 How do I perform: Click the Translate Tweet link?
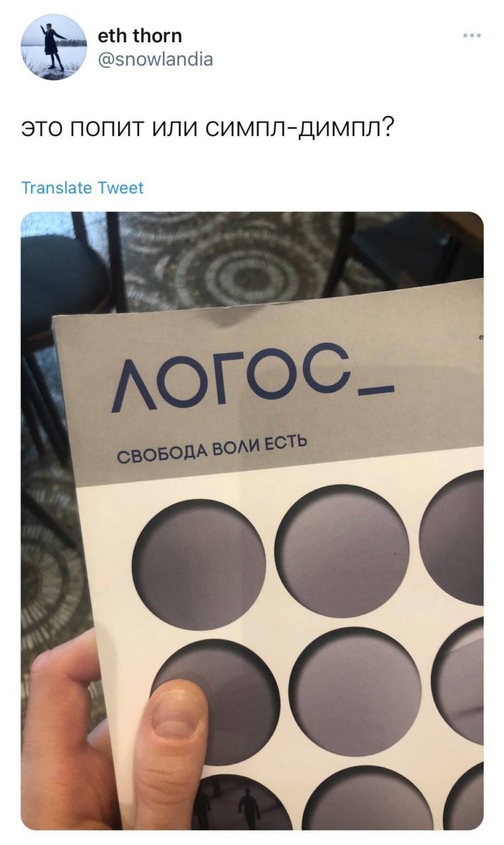82,187
